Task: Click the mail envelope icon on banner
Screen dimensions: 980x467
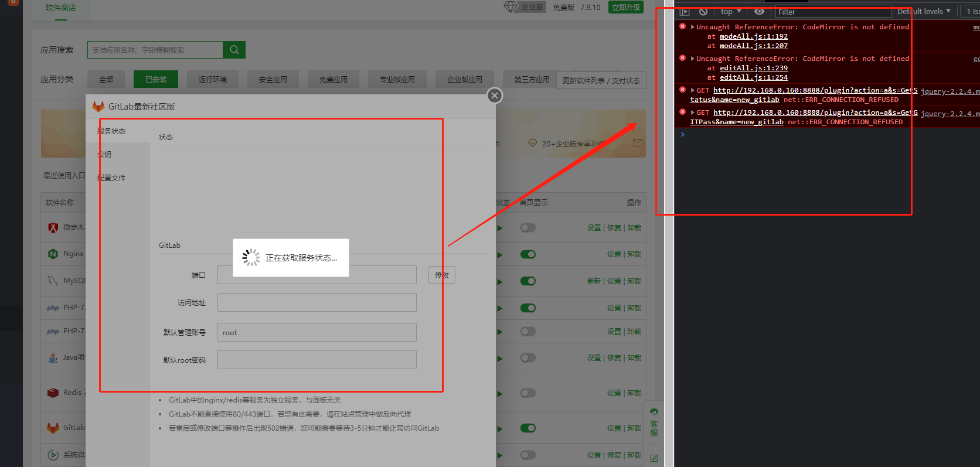Action: pyautogui.click(x=638, y=143)
